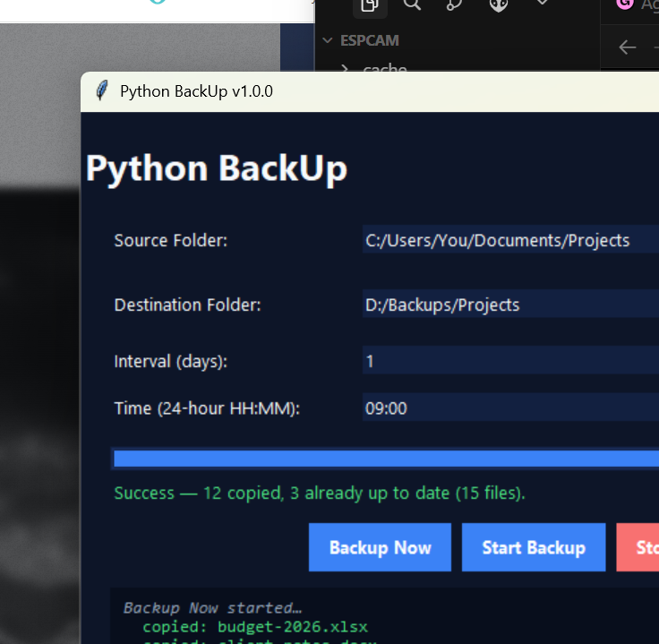Collapse the ESPCAM section chevron
The width and height of the screenshot is (659, 644).
[x=328, y=40]
